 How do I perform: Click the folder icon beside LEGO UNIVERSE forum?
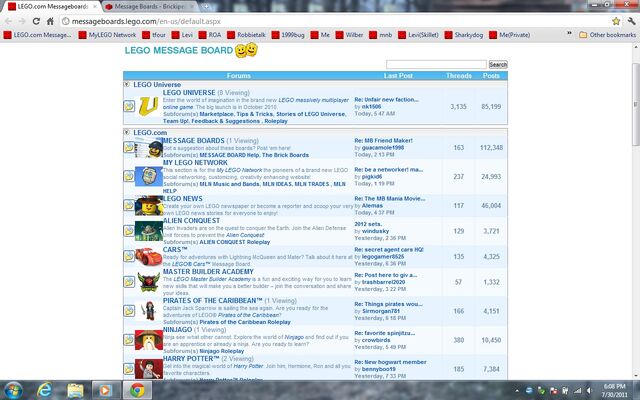tap(129, 106)
